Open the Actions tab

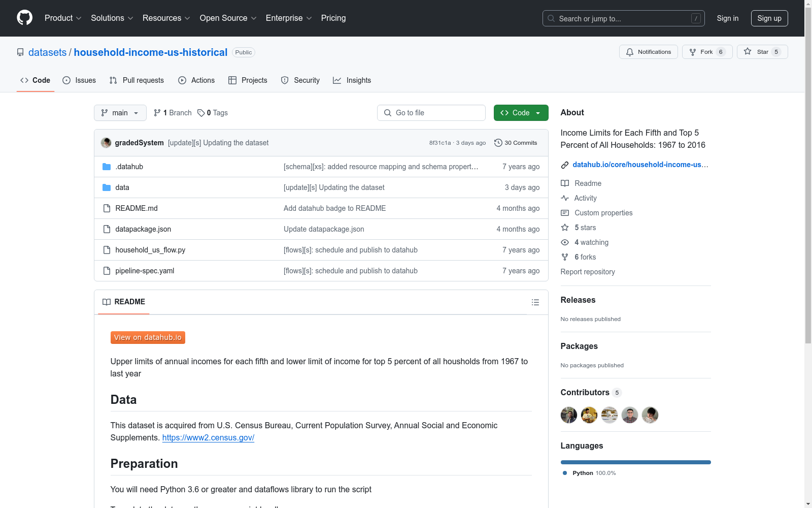196,80
